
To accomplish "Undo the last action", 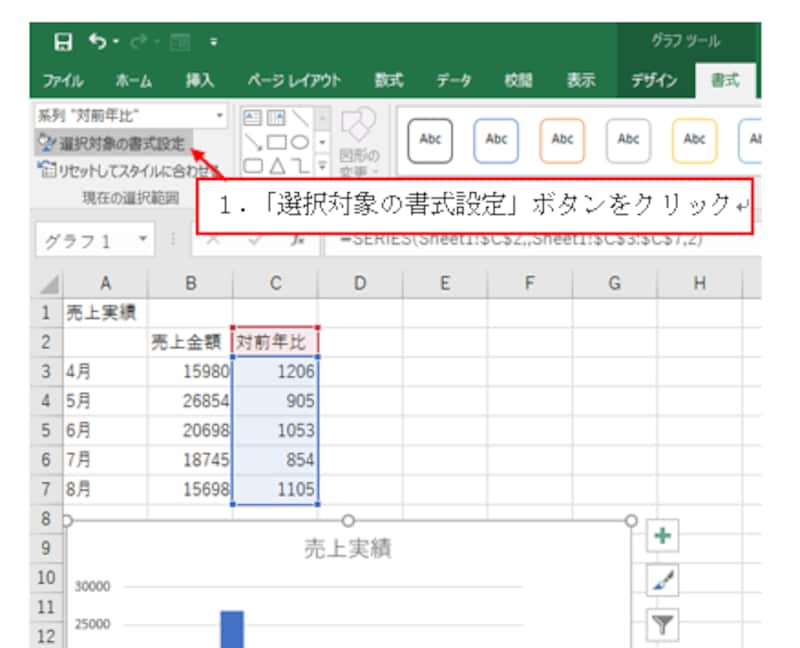I will pyautogui.click(x=97, y=41).
